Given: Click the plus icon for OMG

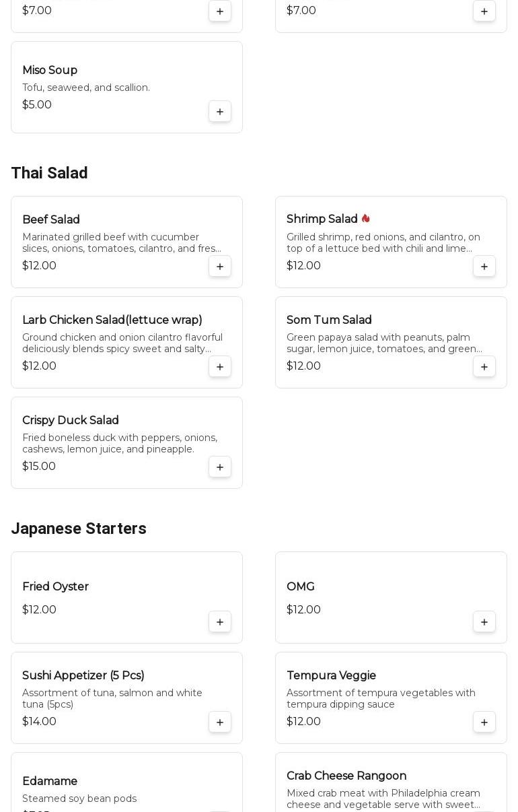Looking at the screenshot, I should tap(484, 622).
